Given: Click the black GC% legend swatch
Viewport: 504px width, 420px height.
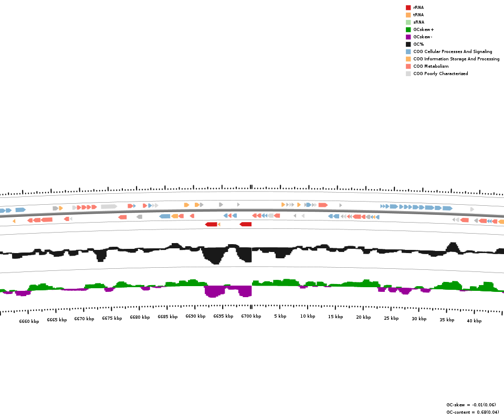Looking at the screenshot, I should (408, 44).
